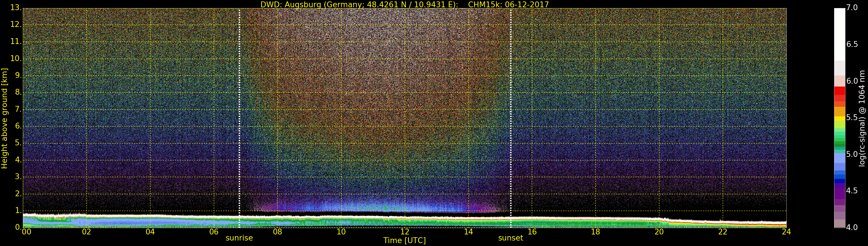Select the '4.5' colorbar scale value
868x246 pixels.
click(852, 191)
